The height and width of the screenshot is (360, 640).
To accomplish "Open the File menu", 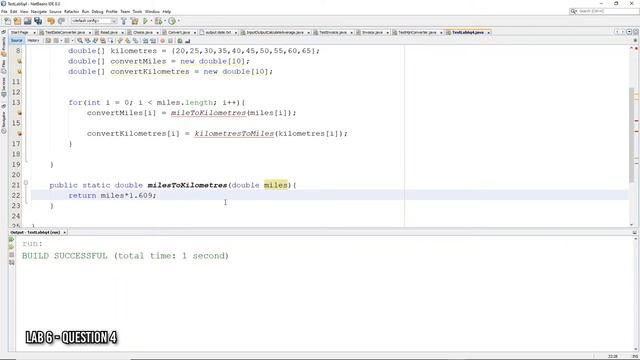I will coord(4,11).
